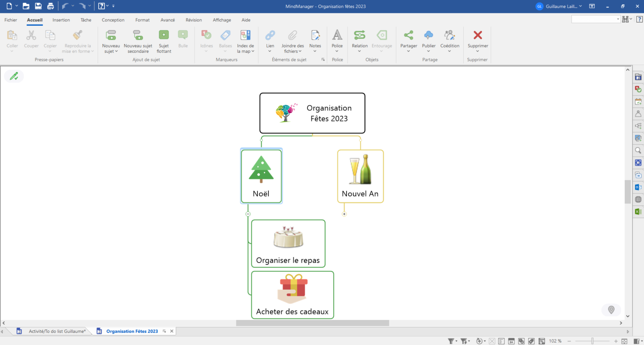Collapse the Noël branch with minus button
The height and width of the screenshot is (345, 644).
tap(248, 214)
